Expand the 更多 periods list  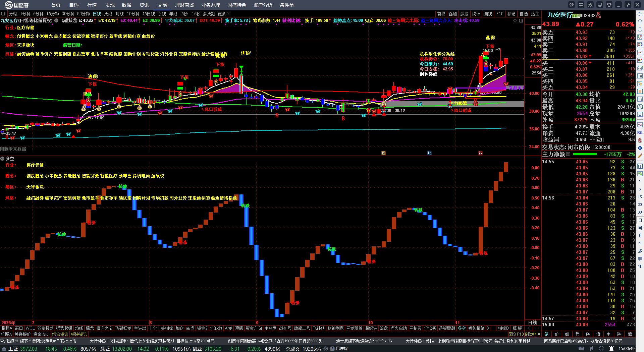223,14
